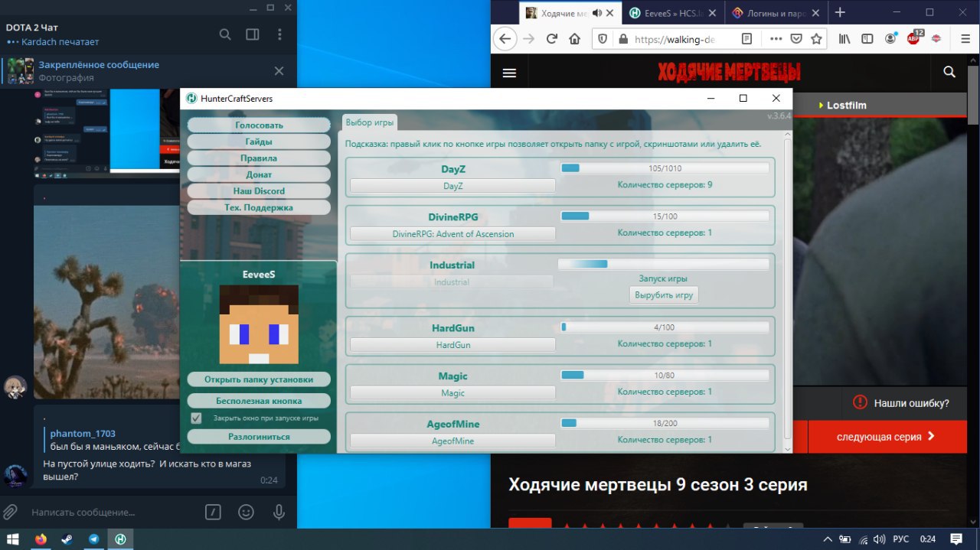Open the Firefox hamburger menu
The width and height of the screenshot is (980, 550).
pyautogui.click(x=964, y=39)
